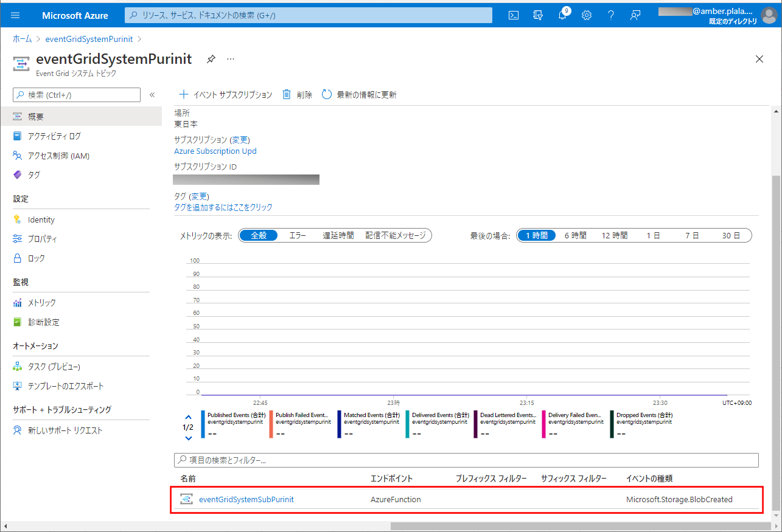Open eventGridSystemSubPurinit subscription link
Viewport: 782px width, 532px height.
pos(246,499)
